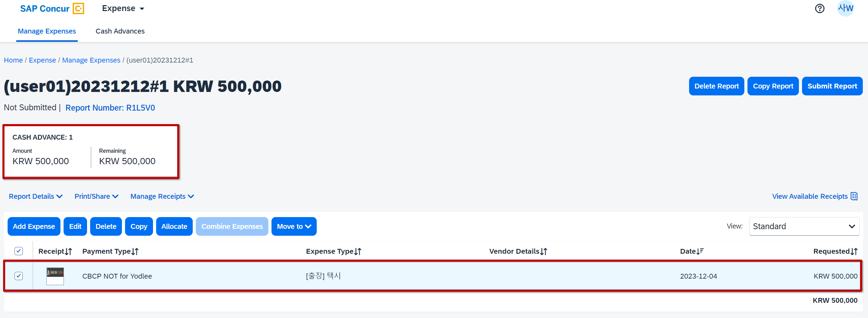Click the Add Expense button
This screenshot has width=868, height=318.
34,226
